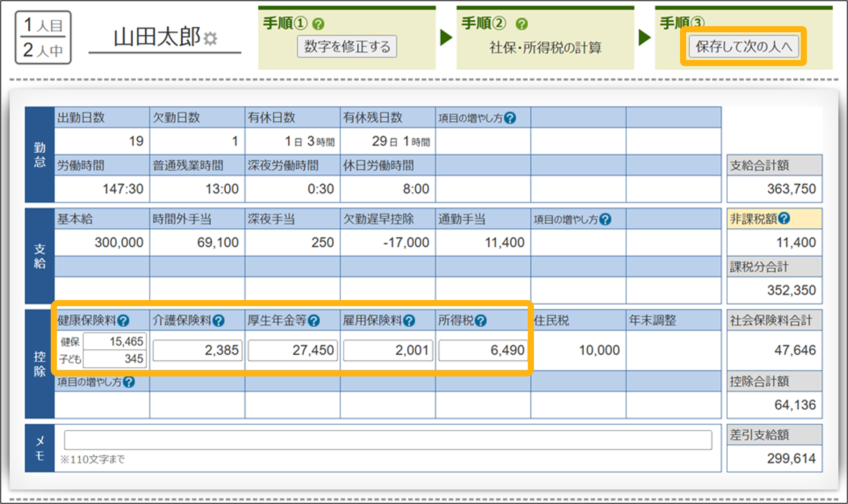Click 項目の増やし方 help in 支給 row
The height and width of the screenshot is (504, 848).
(605, 219)
